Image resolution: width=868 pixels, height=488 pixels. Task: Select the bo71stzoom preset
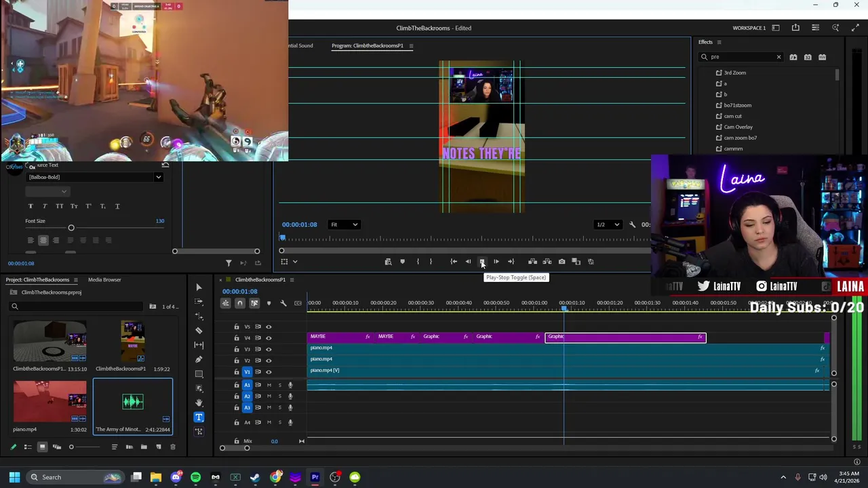point(737,105)
